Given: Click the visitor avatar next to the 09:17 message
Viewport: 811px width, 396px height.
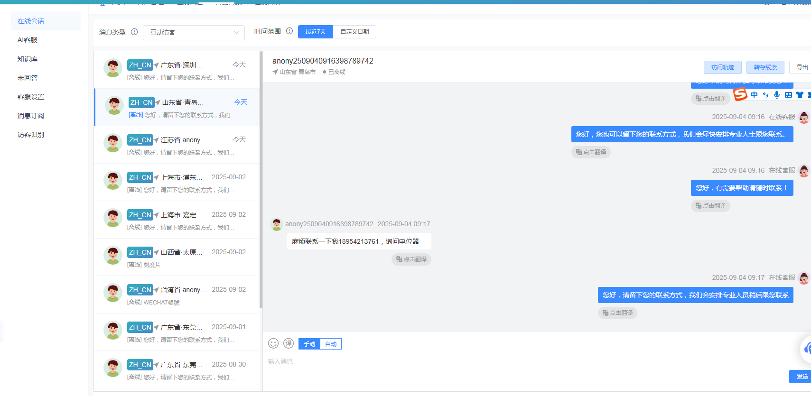Looking at the screenshot, I should coord(277,224).
